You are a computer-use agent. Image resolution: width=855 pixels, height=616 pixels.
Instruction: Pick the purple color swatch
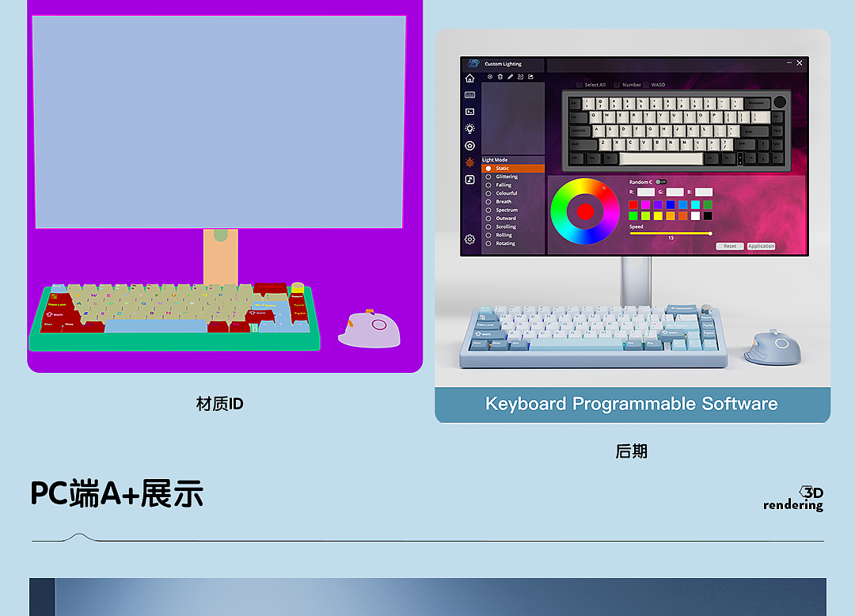tap(658, 204)
